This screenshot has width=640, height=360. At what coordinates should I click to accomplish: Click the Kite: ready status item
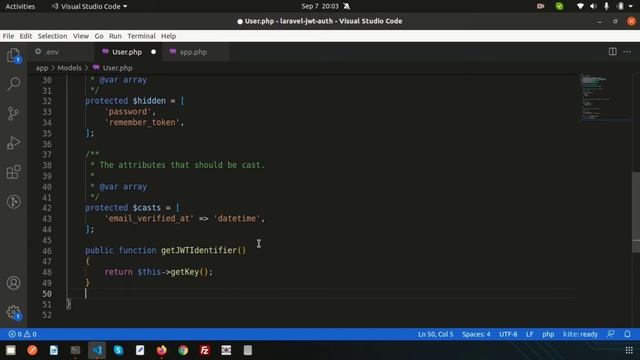click(580, 334)
